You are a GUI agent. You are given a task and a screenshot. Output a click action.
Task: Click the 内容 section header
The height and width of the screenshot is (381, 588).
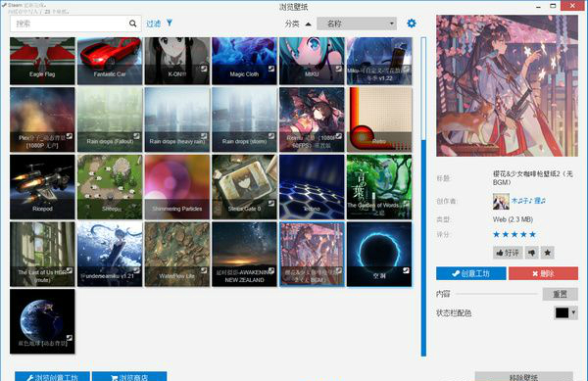[x=443, y=294]
